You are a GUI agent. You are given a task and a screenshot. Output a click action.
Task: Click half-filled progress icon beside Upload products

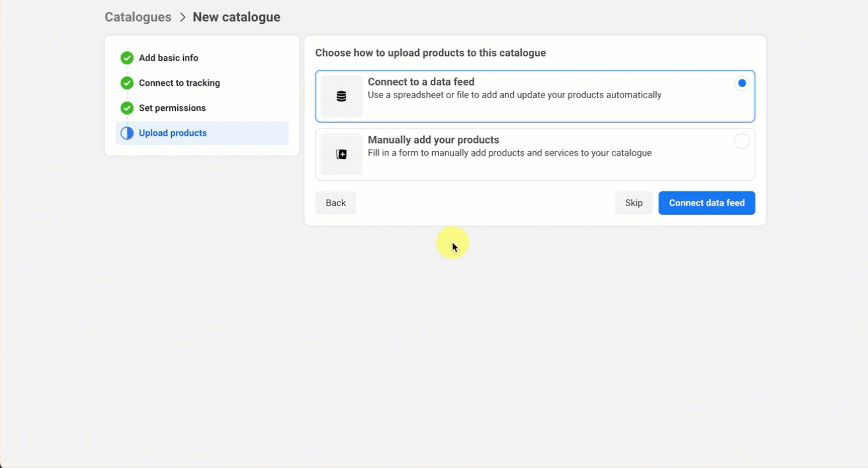pyautogui.click(x=127, y=133)
